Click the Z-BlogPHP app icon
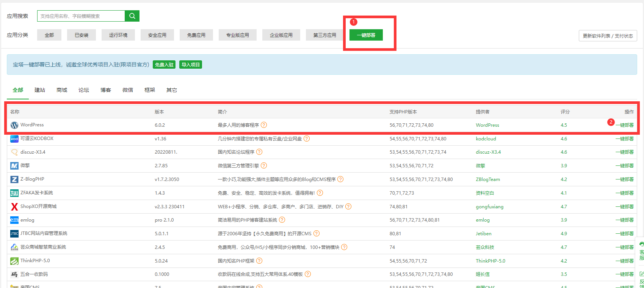 pos(14,179)
